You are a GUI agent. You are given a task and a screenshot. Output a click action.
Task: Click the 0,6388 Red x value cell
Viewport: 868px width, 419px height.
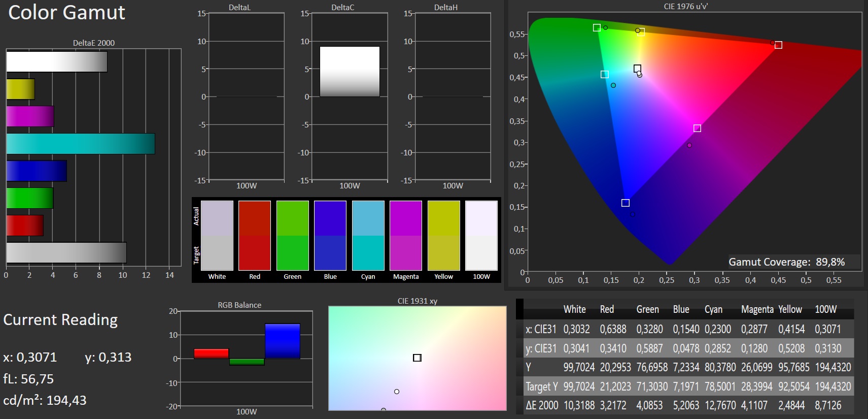613,329
